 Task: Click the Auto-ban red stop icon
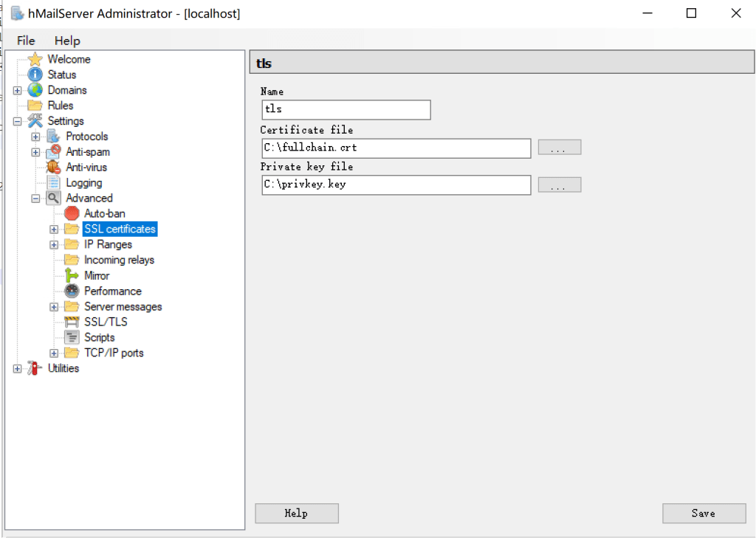pyautogui.click(x=72, y=213)
